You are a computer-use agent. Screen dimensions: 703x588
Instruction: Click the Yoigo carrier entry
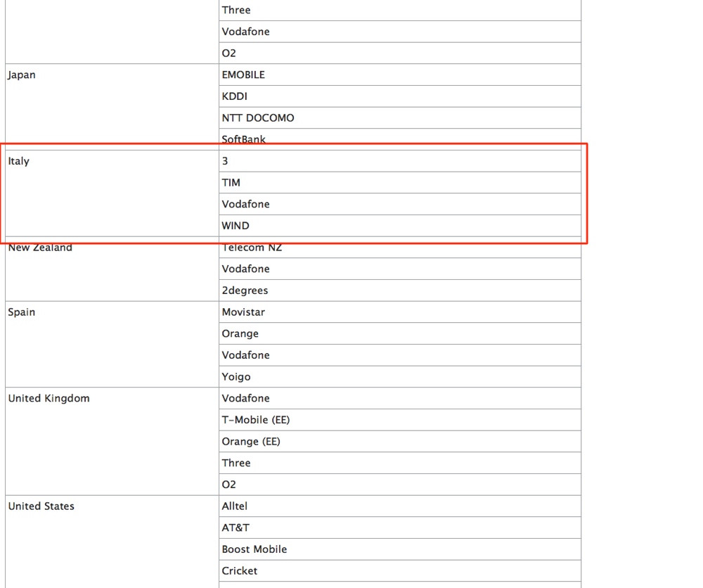coord(236,377)
